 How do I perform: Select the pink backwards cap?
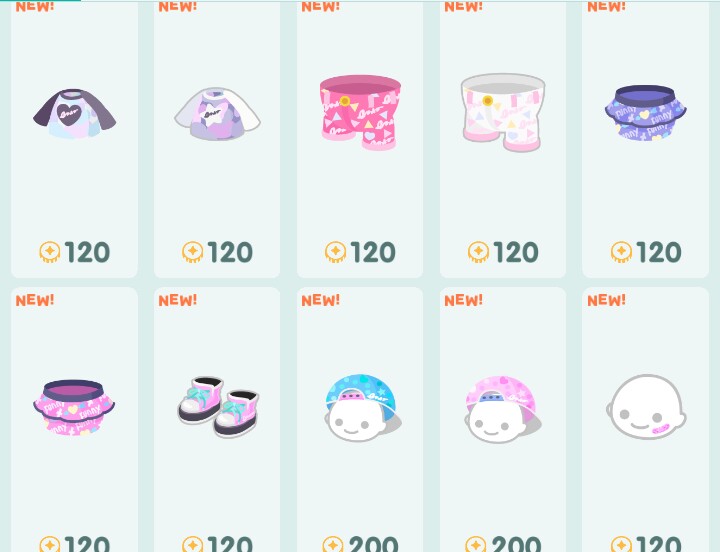click(503, 409)
